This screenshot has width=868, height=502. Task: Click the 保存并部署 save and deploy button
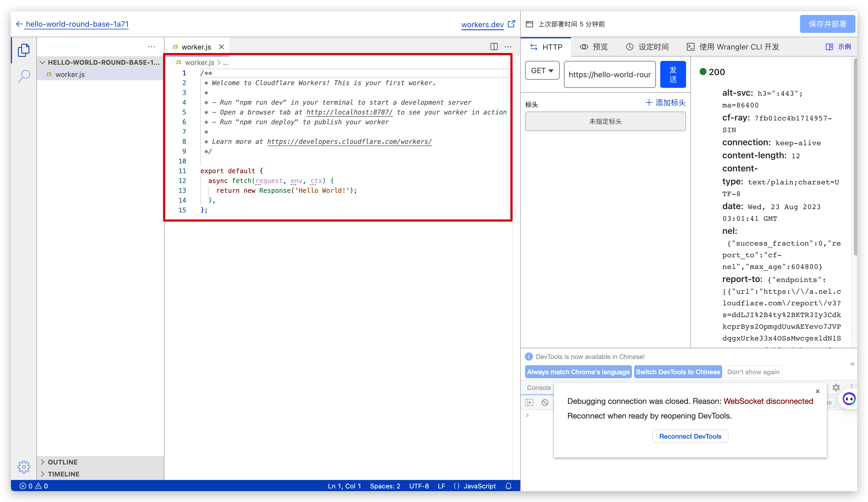click(827, 24)
